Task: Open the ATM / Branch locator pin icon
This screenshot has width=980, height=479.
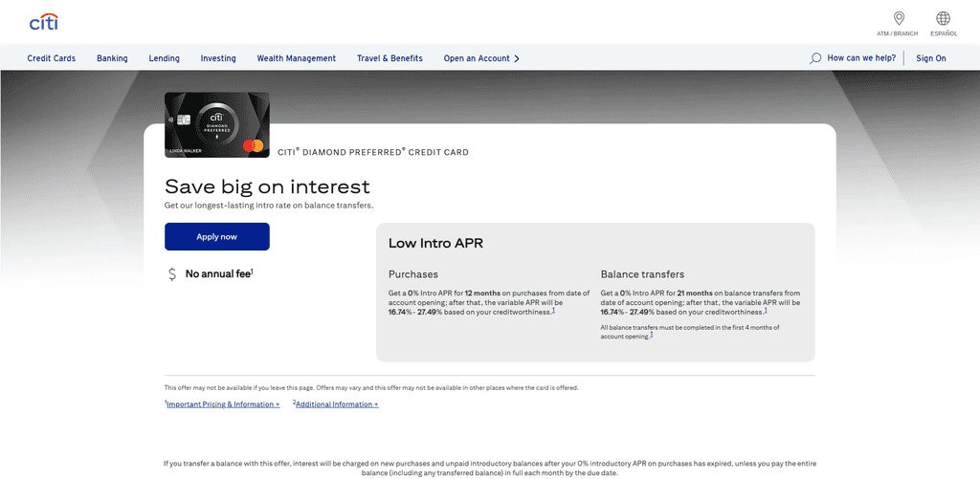Action: [899, 18]
